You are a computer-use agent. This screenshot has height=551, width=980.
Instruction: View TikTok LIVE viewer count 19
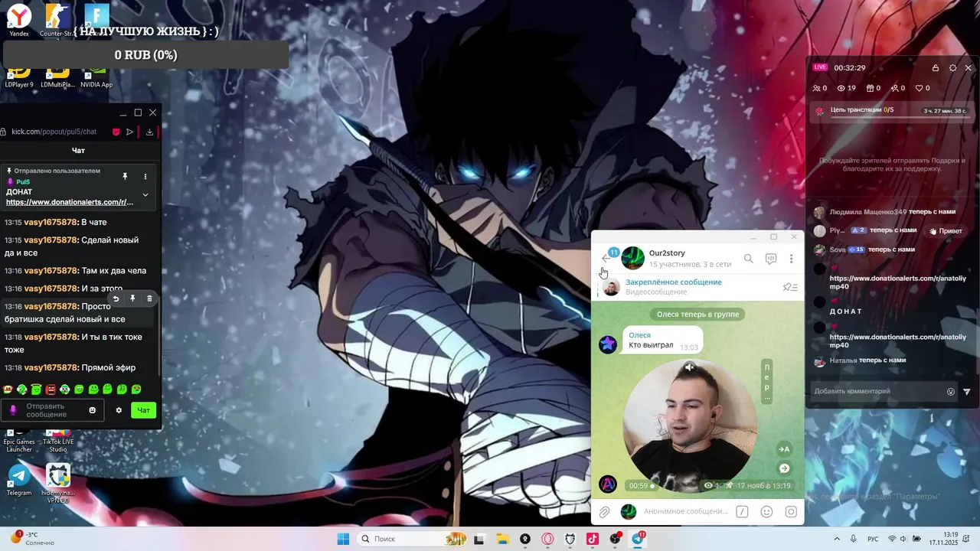coord(847,88)
